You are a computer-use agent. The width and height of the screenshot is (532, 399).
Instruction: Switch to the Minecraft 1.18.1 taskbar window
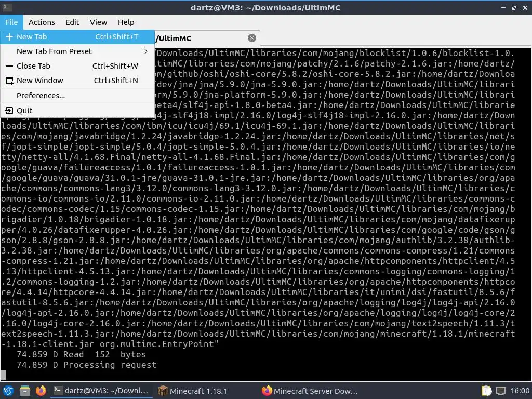coord(193,391)
